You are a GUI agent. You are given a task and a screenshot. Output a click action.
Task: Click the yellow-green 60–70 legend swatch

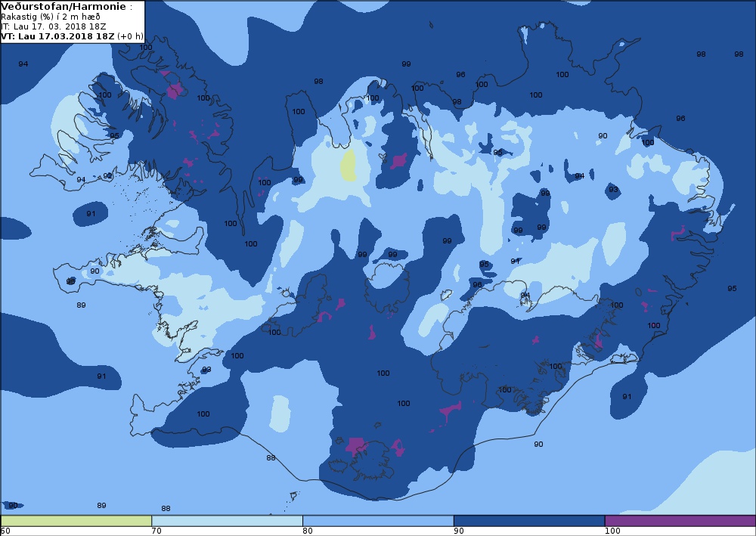click(x=76, y=521)
